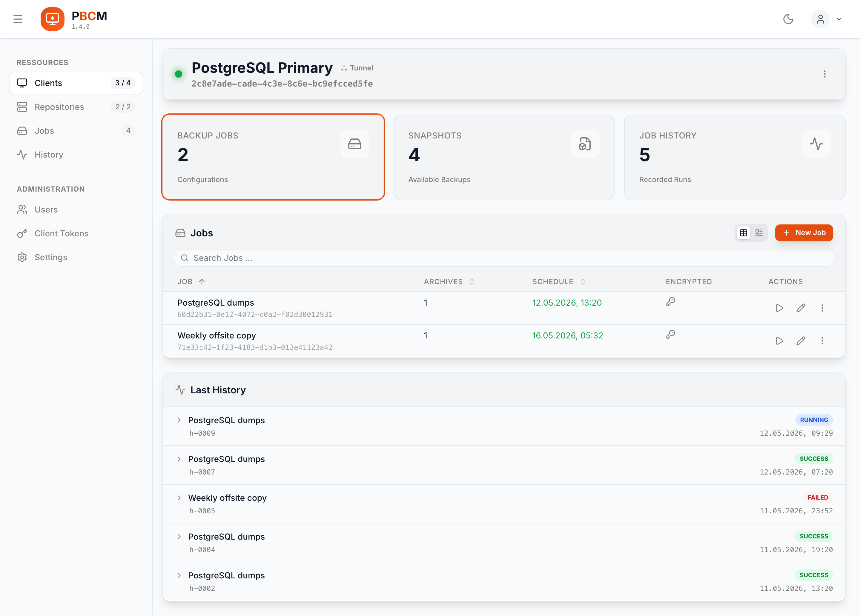Expand history entry h-0004
The height and width of the screenshot is (616, 860).
click(x=179, y=537)
